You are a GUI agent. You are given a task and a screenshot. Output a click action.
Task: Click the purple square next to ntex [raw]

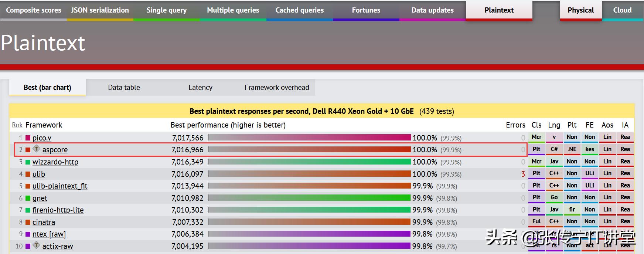click(x=28, y=234)
